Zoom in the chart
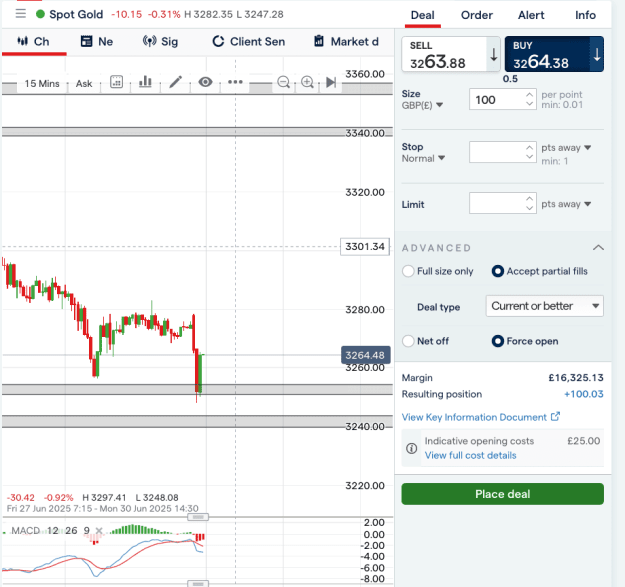 pyautogui.click(x=307, y=82)
